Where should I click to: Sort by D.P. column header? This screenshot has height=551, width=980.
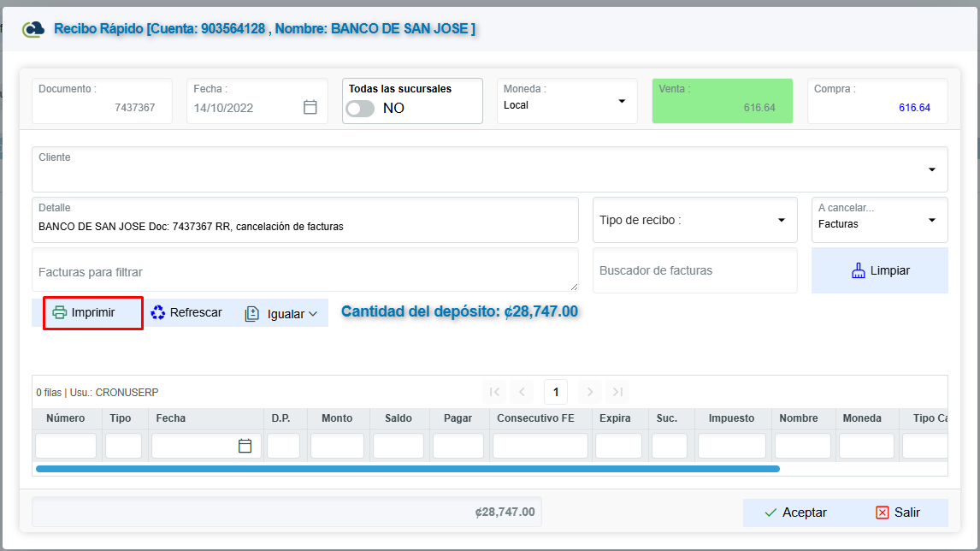(280, 418)
